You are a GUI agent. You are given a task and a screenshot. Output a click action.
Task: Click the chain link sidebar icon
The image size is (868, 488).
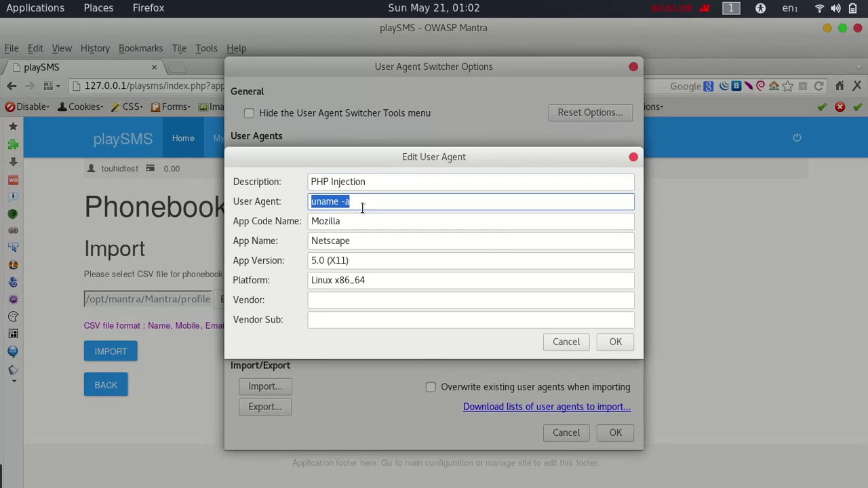[13, 230]
